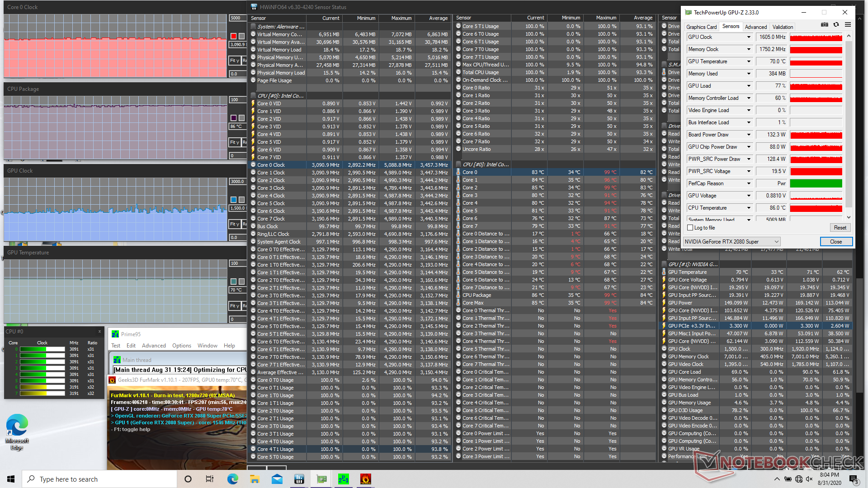Screen dimensions: 868x488
Task: Click the FurMark icon in the taskbar
Action: point(365,479)
